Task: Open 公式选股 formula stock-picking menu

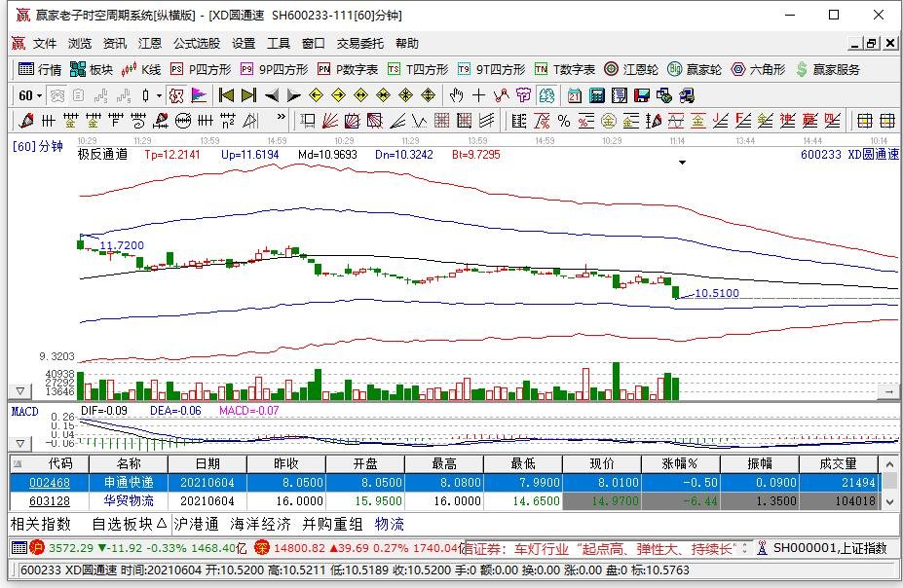Action: click(197, 43)
